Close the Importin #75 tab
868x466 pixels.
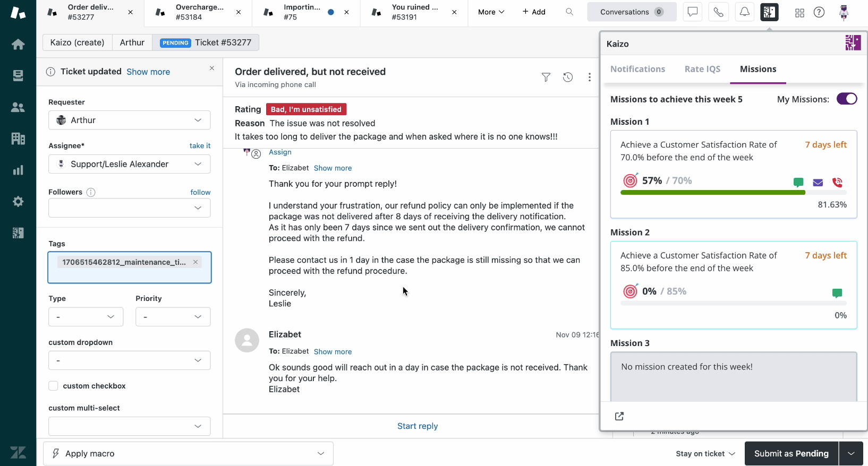(346, 12)
